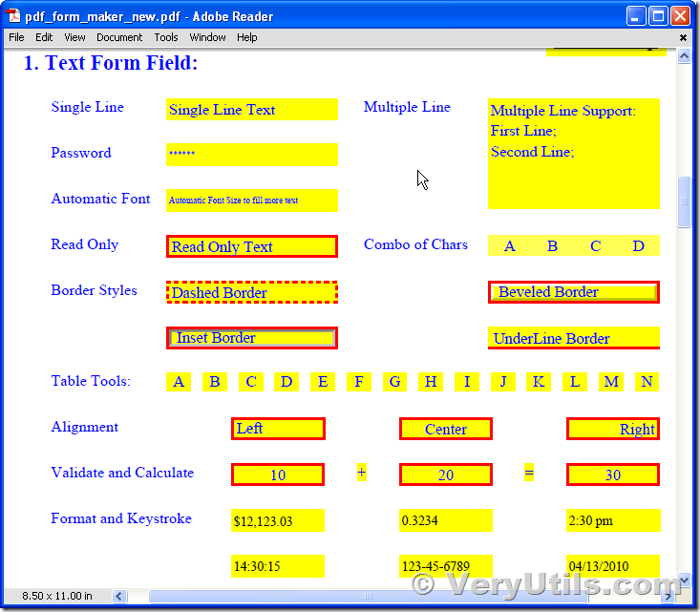This screenshot has height=612, width=700.
Task: Click the horizontal scrollbar thumb
Action: tap(369, 596)
